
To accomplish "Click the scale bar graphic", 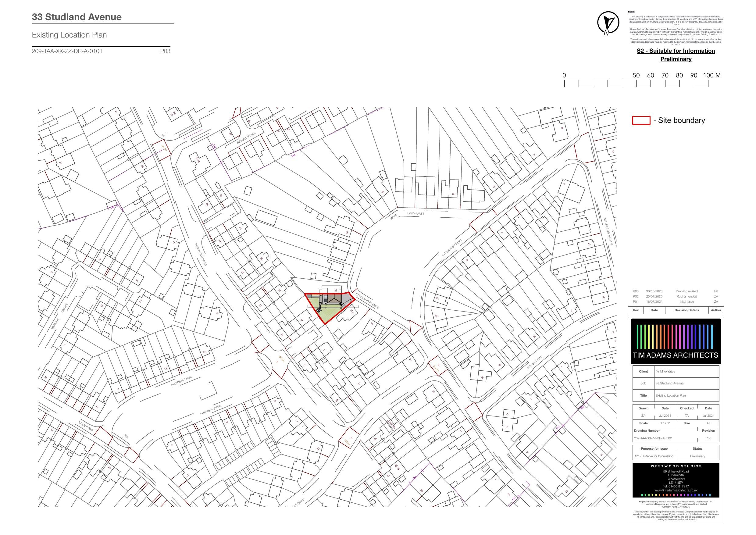I will [x=636, y=84].
